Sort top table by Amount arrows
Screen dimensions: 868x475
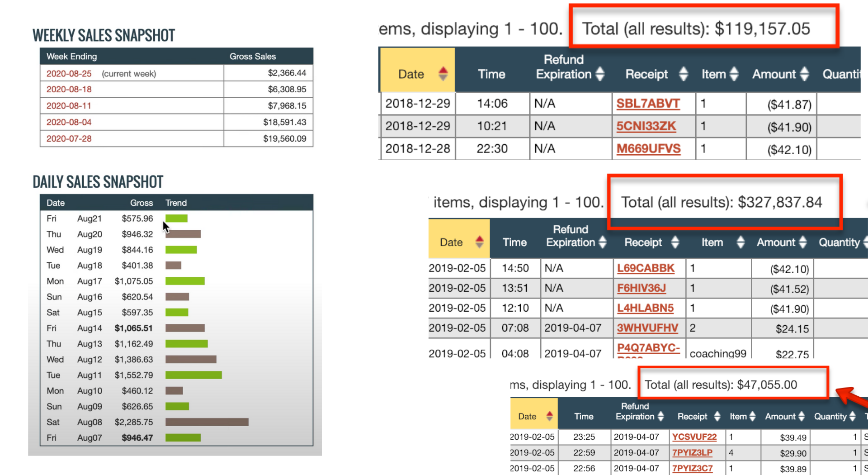804,74
